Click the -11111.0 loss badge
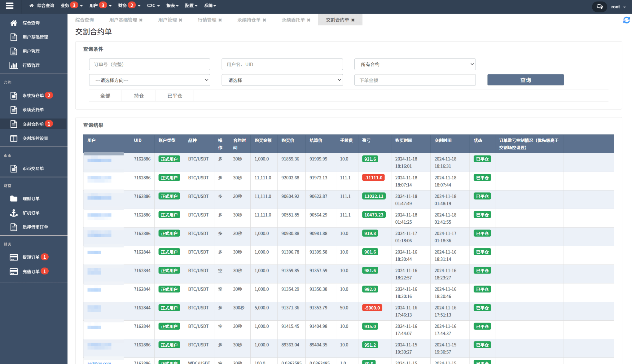Screen dimensions: 632x364 tap(373, 178)
